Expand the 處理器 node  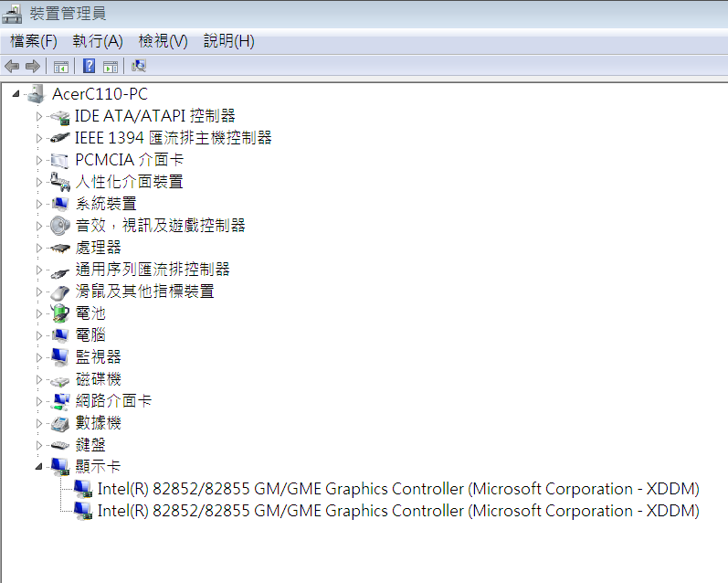39,248
